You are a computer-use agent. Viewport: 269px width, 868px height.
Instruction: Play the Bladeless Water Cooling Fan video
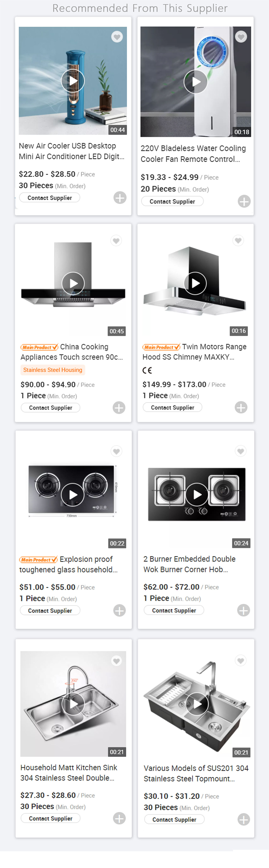[196, 81]
